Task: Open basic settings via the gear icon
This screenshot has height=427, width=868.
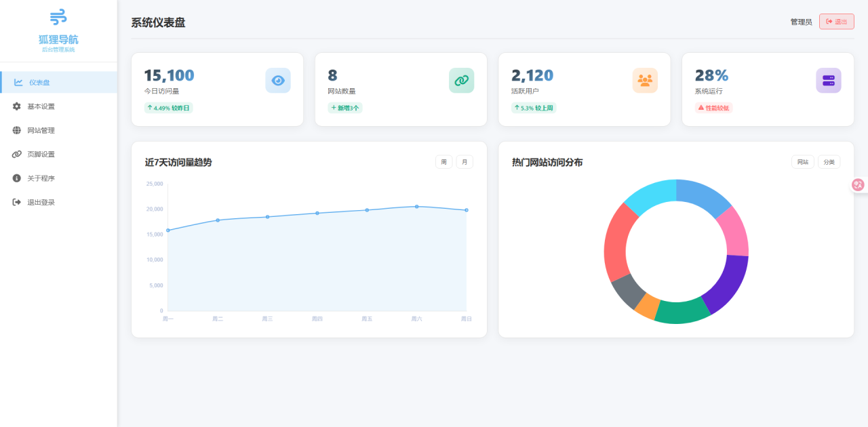Action: click(x=16, y=106)
